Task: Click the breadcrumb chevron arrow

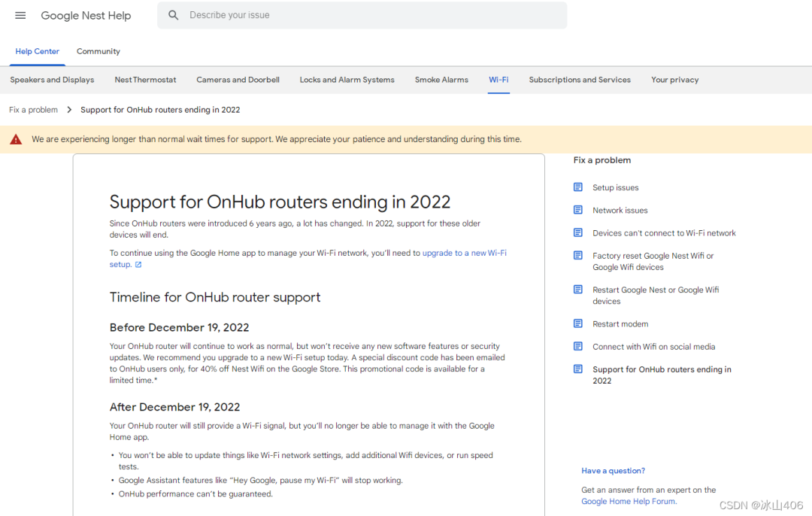Action: [69, 110]
